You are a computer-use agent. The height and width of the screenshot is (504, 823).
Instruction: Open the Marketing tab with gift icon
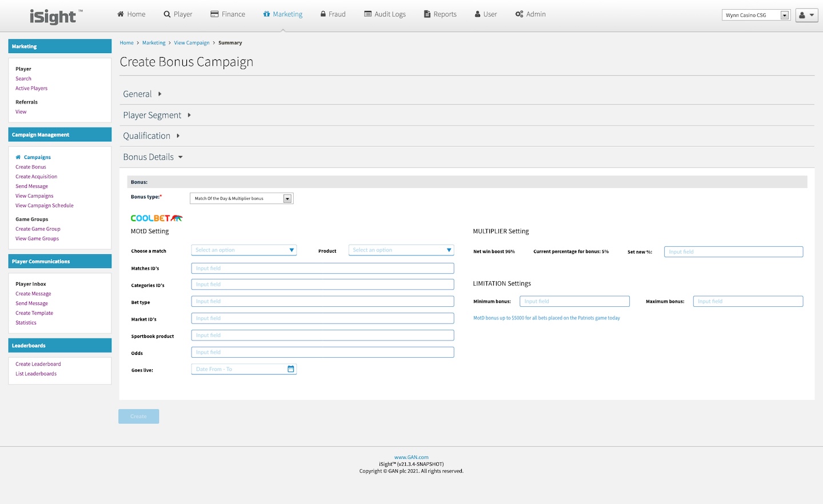click(282, 14)
